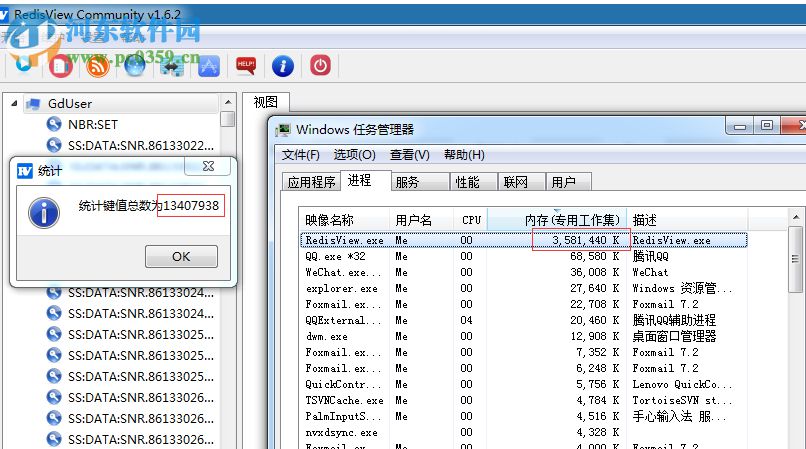Select the NBR:SET key in tree
The width and height of the screenshot is (806, 449).
[93, 124]
